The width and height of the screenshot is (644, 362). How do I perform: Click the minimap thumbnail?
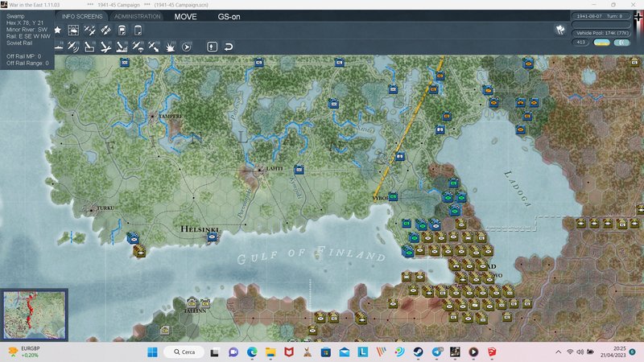click(35, 315)
